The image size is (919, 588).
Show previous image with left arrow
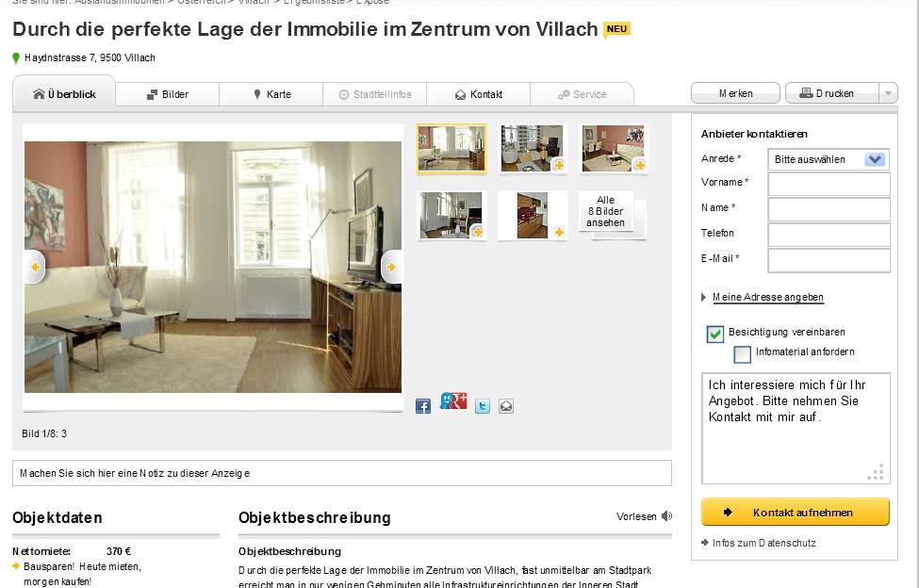coord(35,267)
